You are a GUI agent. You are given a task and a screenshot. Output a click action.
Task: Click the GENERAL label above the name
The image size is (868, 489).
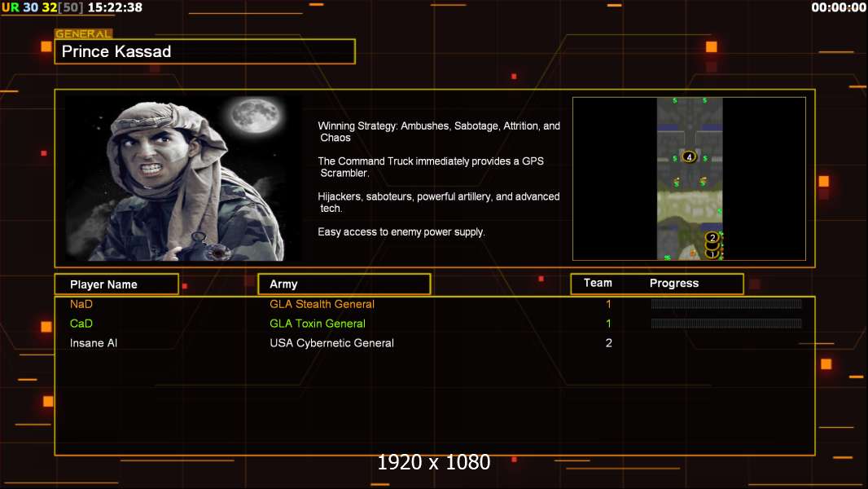click(84, 33)
